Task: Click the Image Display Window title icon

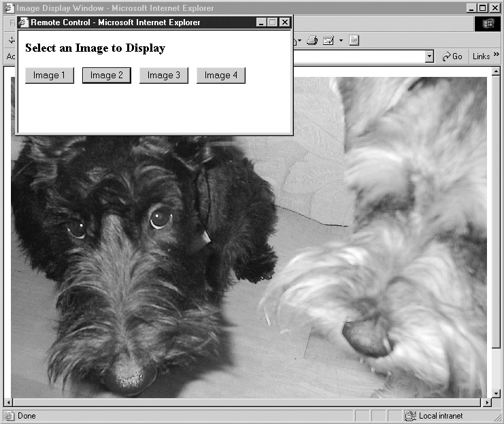Action: point(9,8)
